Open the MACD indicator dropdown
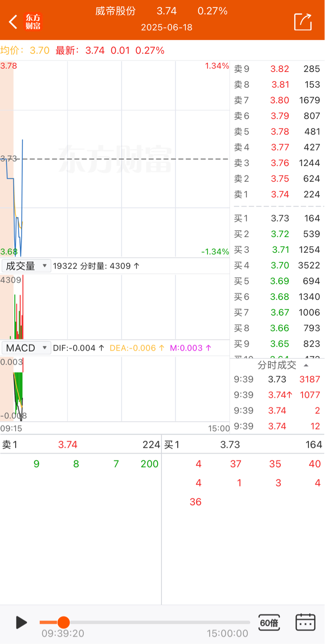 27,348
